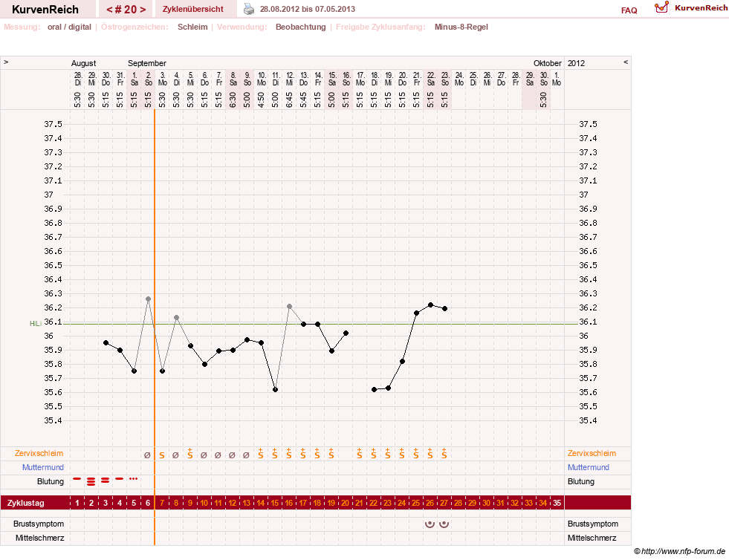Click the 2012 year label

click(576, 63)
